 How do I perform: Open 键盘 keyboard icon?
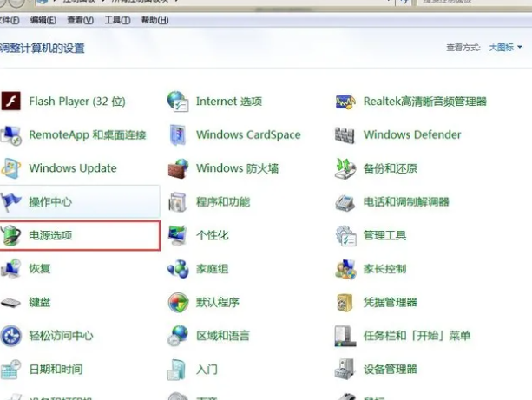[11, 302]
